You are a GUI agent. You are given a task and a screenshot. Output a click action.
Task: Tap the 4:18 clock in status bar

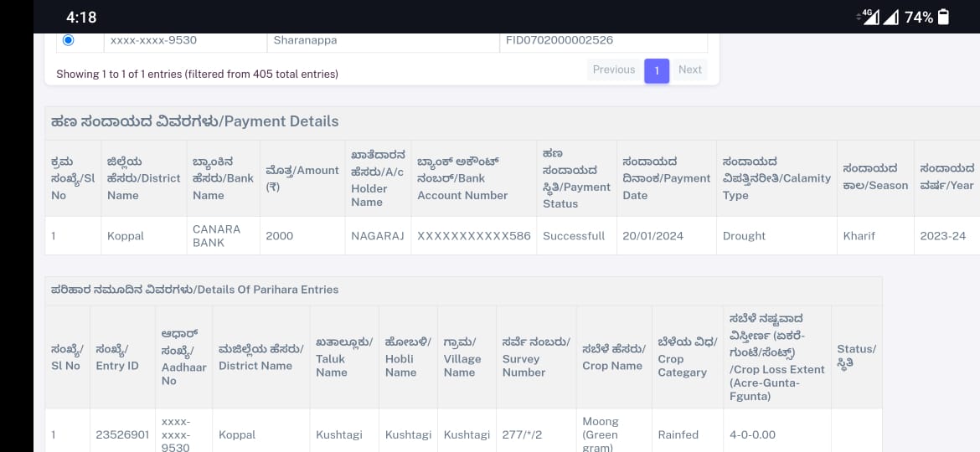coord(81,18)
